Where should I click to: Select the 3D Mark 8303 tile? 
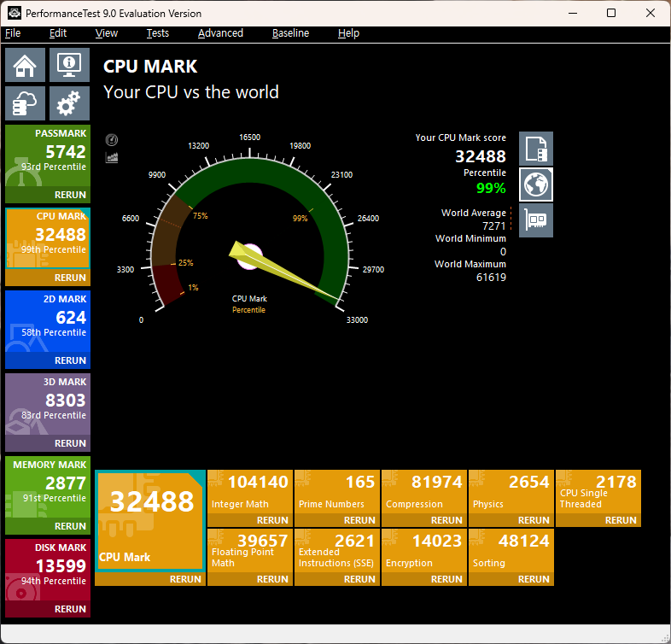point(48,404)
